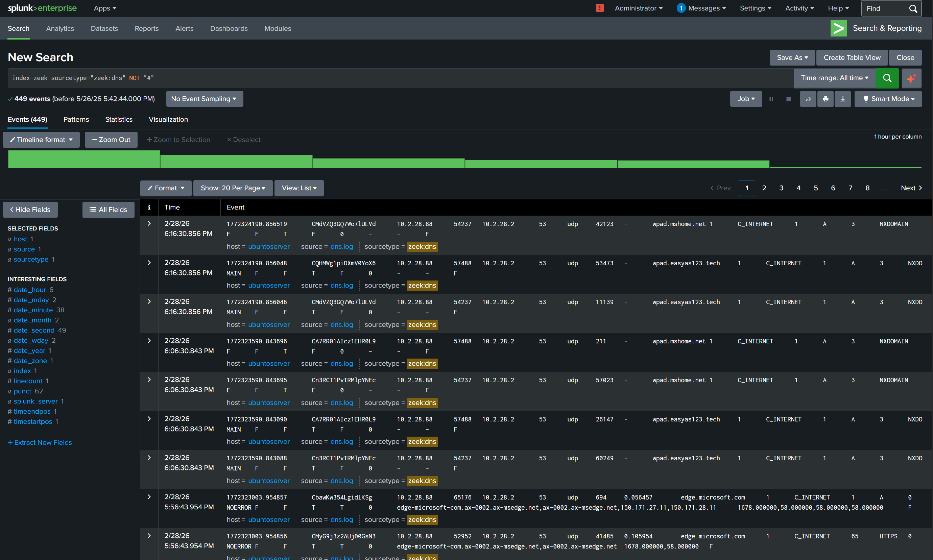
Task: Open Dashboards nav item
Action: coord(229,28)
